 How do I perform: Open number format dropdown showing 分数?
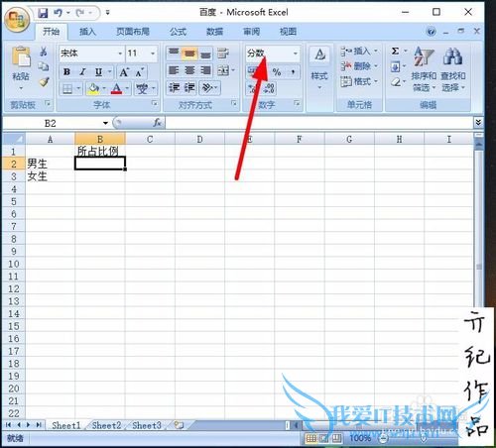pos(296,54)
